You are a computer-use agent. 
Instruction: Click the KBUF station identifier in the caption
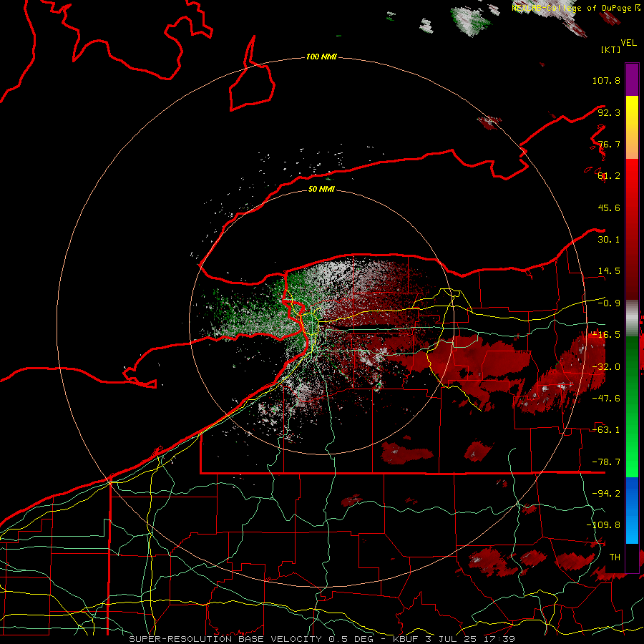[405, 639]
